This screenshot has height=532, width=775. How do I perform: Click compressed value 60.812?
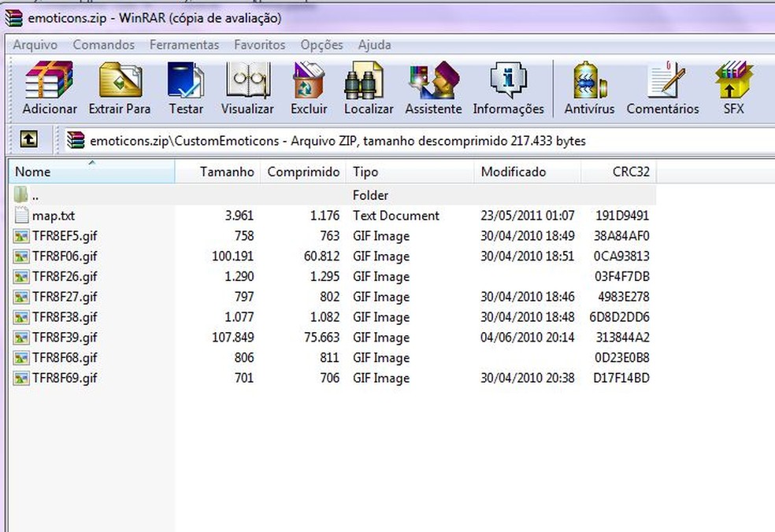[322, 256]
